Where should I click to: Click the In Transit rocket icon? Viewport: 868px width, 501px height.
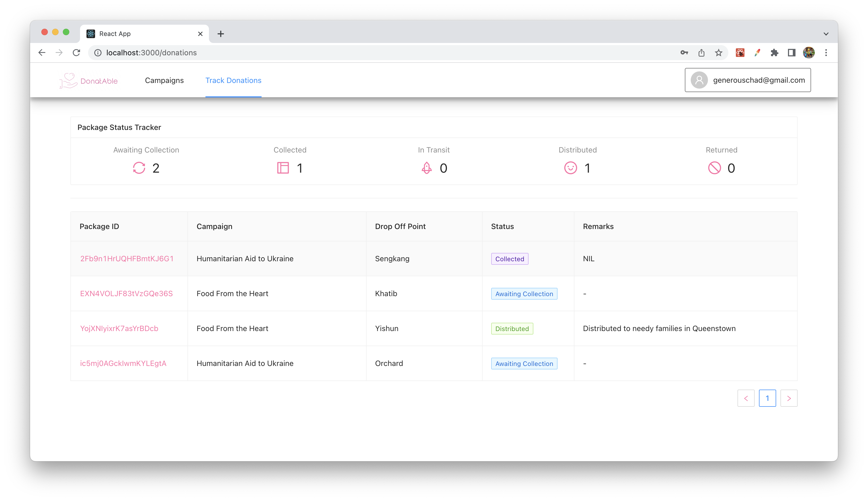tap(426, 168)
